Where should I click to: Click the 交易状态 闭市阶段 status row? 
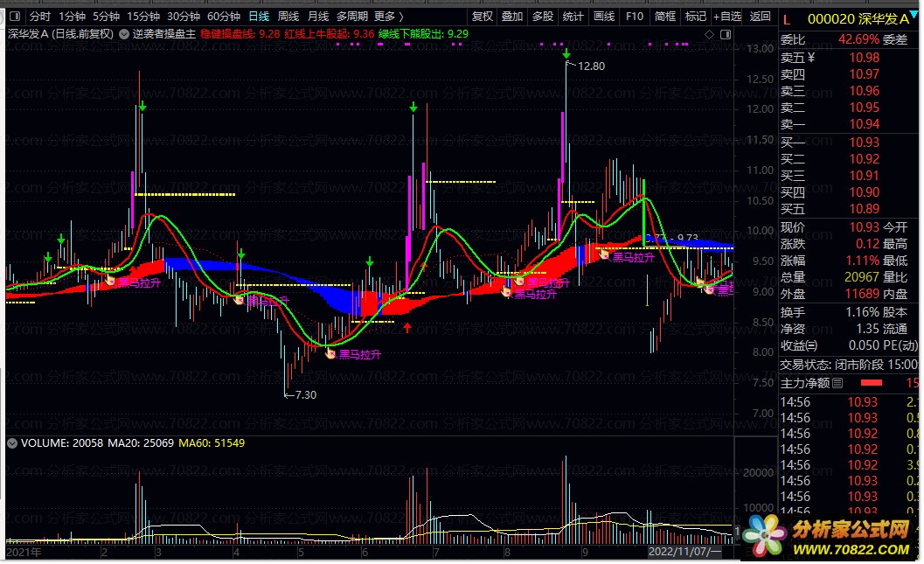tap(849, 365)
